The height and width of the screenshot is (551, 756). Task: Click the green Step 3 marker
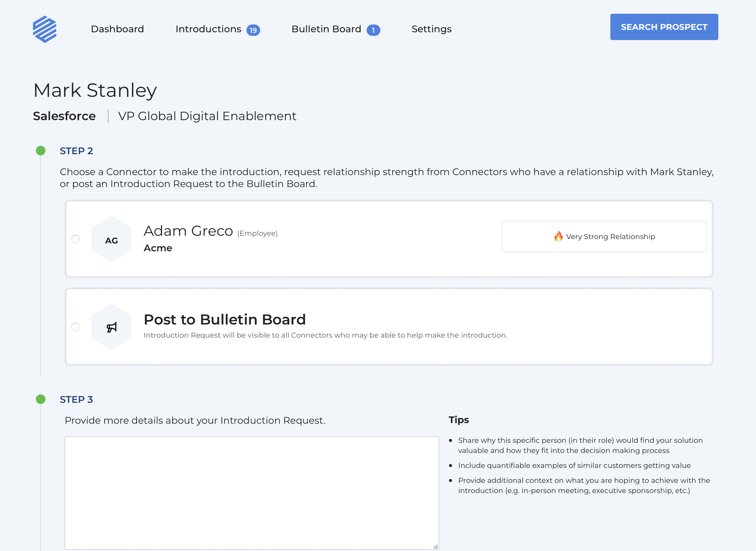click(41, 399)
